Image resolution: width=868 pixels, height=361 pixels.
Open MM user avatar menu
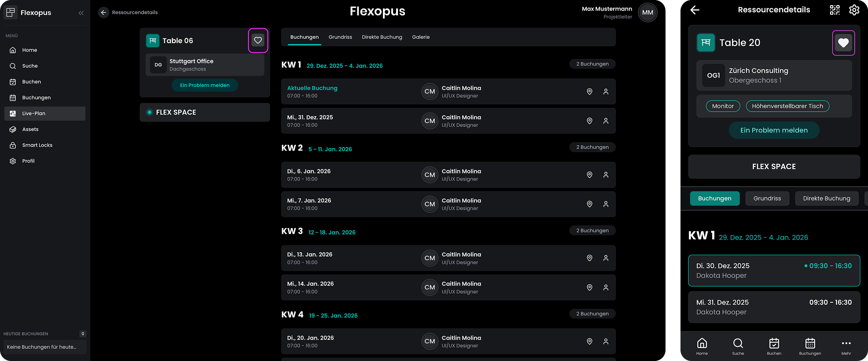(x=647, y=12)
